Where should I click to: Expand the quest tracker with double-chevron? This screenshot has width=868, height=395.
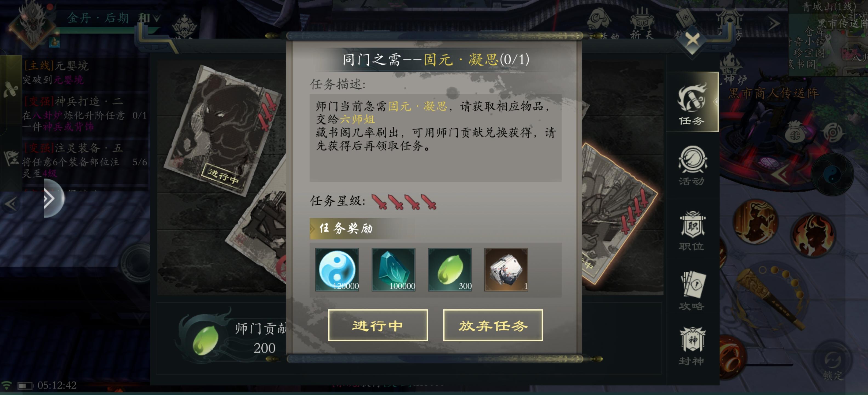[49, 198]
